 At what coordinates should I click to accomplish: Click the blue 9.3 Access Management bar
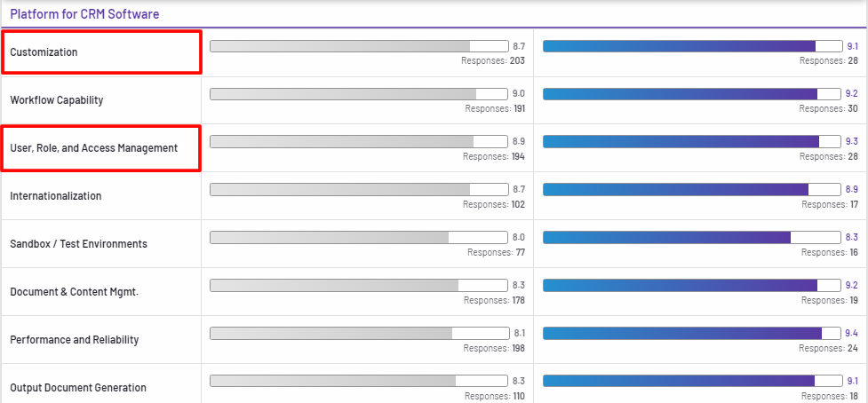coord(692,142)
